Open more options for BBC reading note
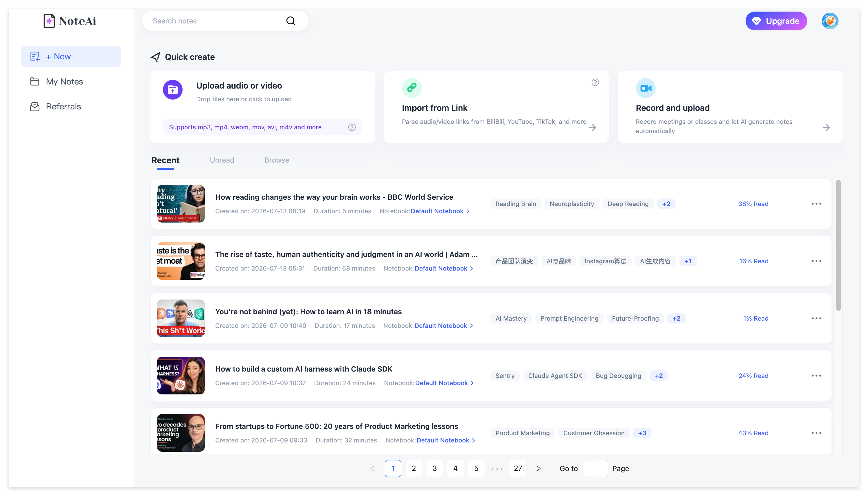Viewport: 868px width, 496px height. (816, 204)
